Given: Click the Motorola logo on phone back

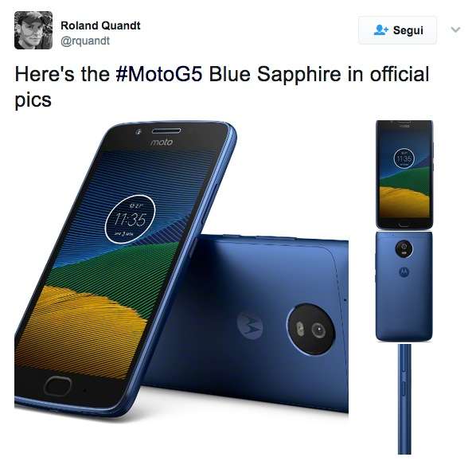Looking at the screenshot, I should click(250, 326).
